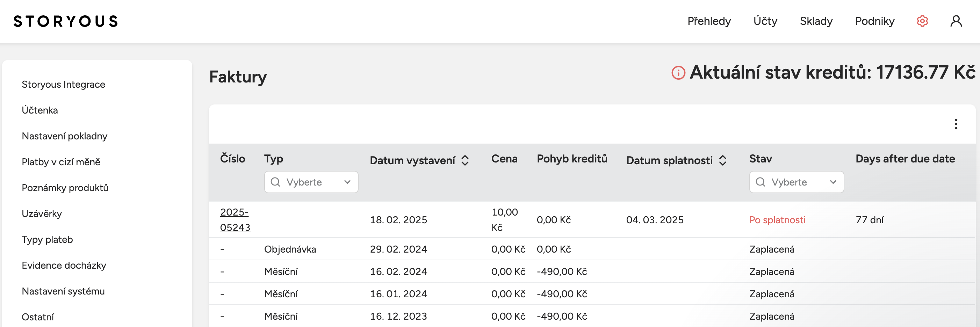Select Uzávěrky in the sidebar
Viewport: 980px width, 327px height.
[42, 214]
